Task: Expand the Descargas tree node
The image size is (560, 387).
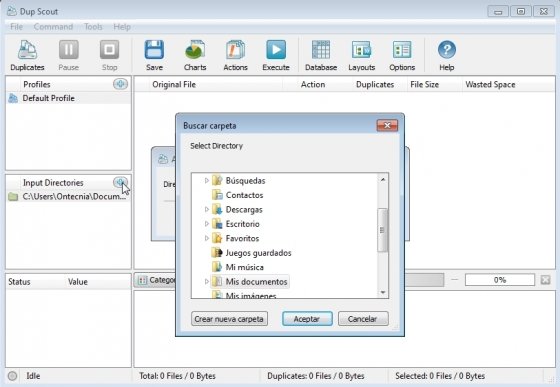Action: coord(206,210)
